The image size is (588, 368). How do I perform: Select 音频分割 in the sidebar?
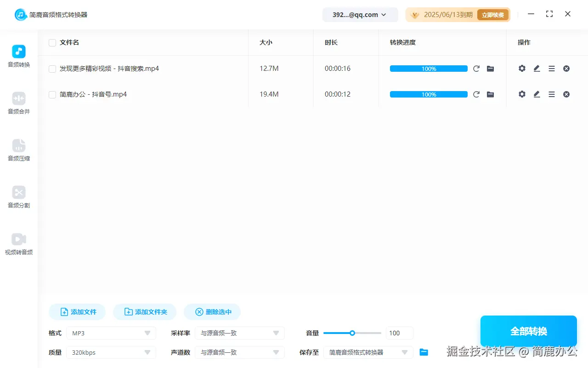click(x=19, y=197)
